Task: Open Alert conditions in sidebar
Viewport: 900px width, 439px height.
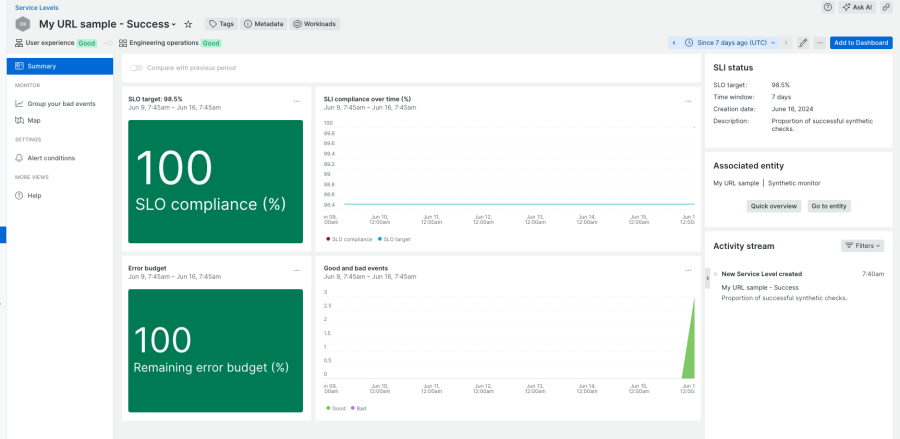Action: click(50, 158)
